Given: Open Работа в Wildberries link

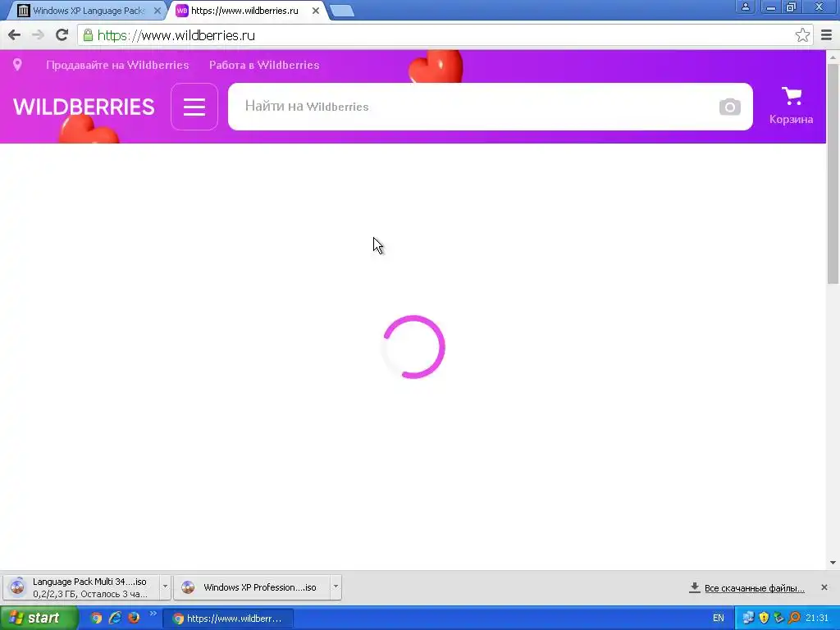Looking at the screenshot, I should pyautogui.click(x=264, y=65).
